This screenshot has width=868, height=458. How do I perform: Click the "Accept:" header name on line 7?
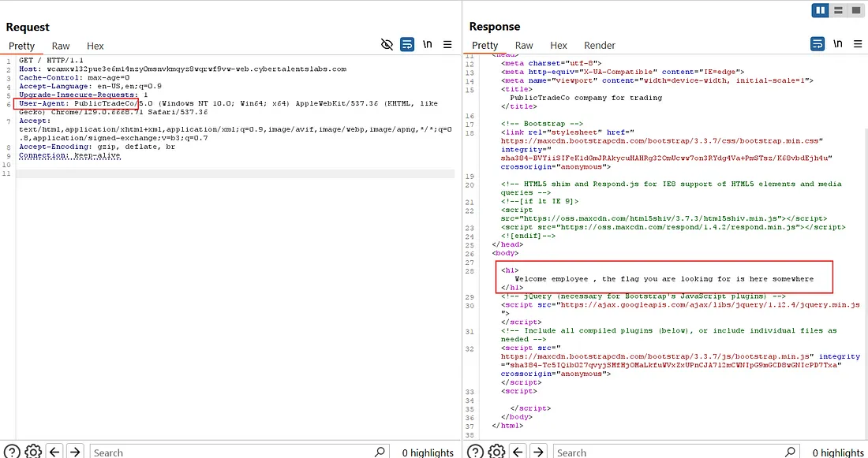35,121
